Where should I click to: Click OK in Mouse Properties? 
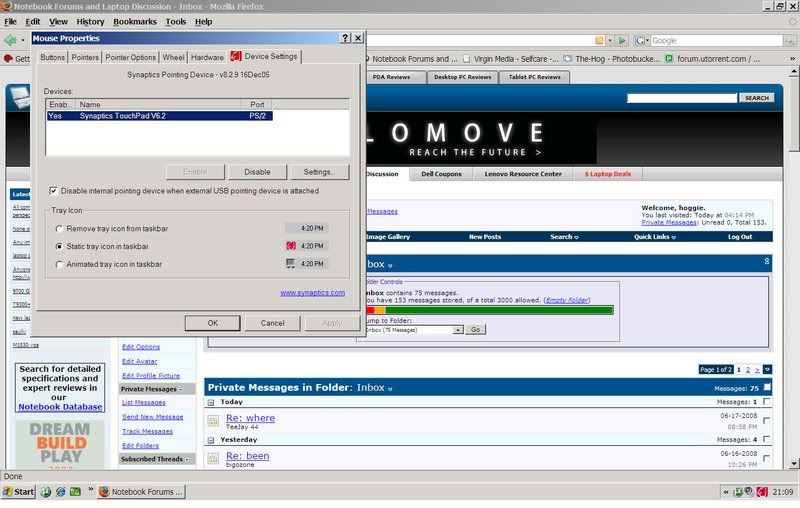pyautogui.click(x=213, y=323)
